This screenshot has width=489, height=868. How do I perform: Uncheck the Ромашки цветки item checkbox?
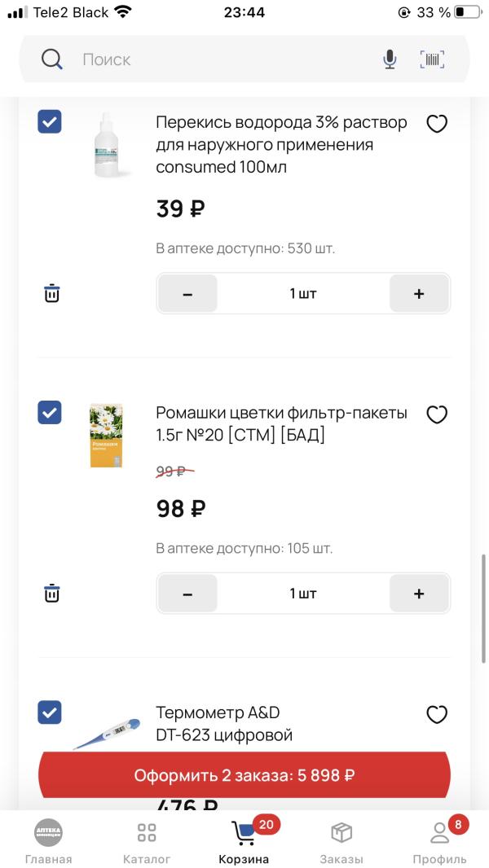click(x=49, y=412)
